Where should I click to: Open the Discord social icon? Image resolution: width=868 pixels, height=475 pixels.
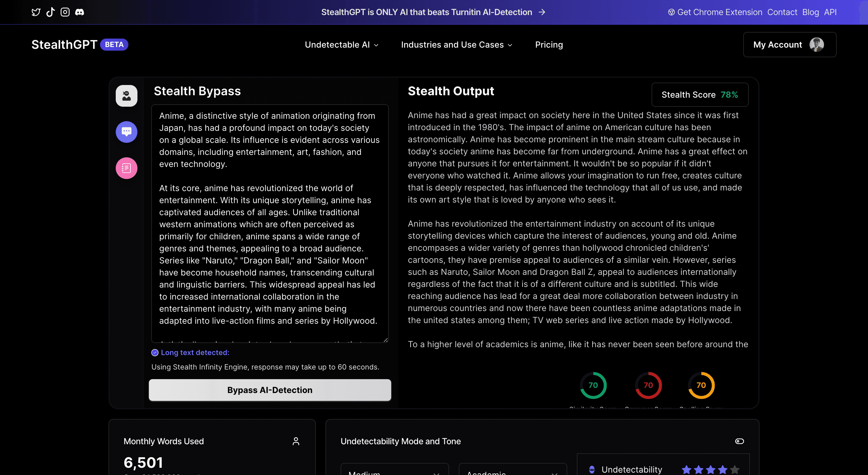point(80,12)
